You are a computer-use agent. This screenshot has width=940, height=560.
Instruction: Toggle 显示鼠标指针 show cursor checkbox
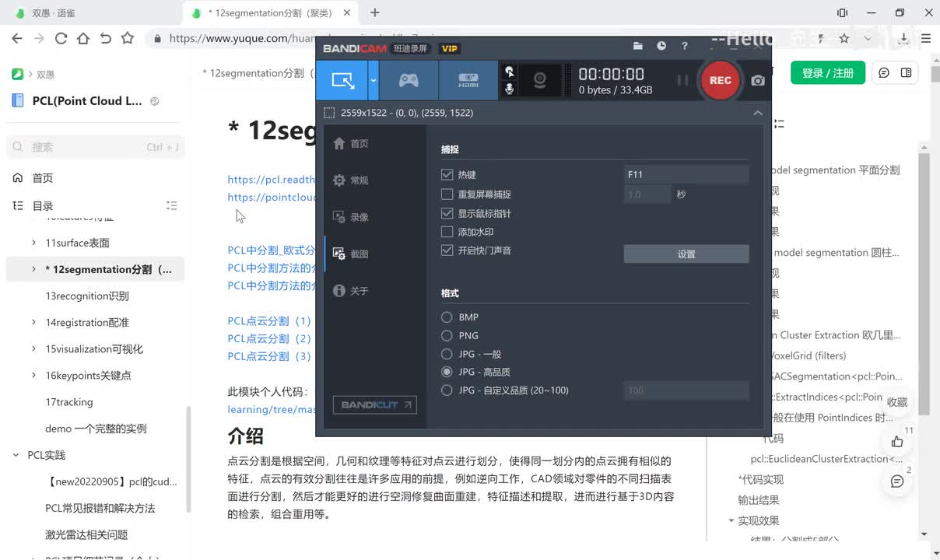coord(447,213)
